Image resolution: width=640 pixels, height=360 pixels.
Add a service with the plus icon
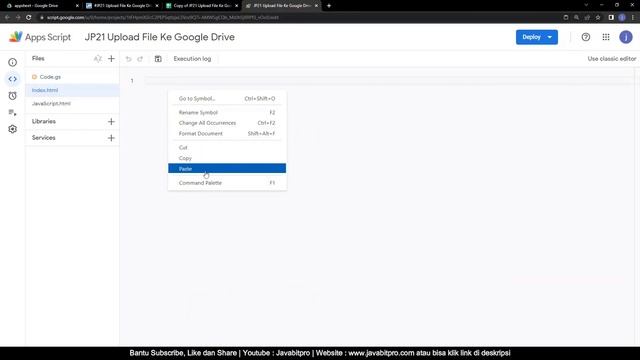click(x=111, y=138)
